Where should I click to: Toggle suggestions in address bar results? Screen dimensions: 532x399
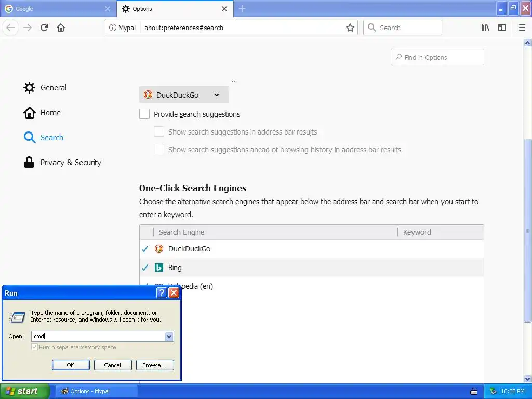(159, 131)
